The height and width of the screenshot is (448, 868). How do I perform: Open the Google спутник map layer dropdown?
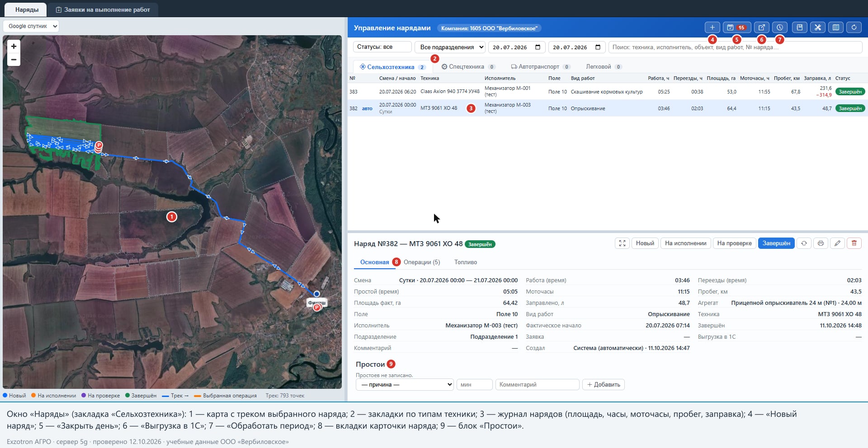pos(31,26)
